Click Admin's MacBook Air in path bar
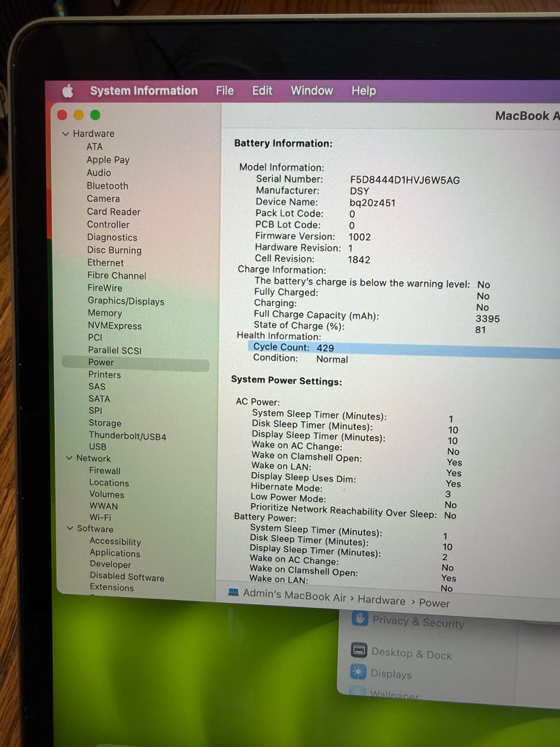The image size is (560, 747). coord(295,596)
